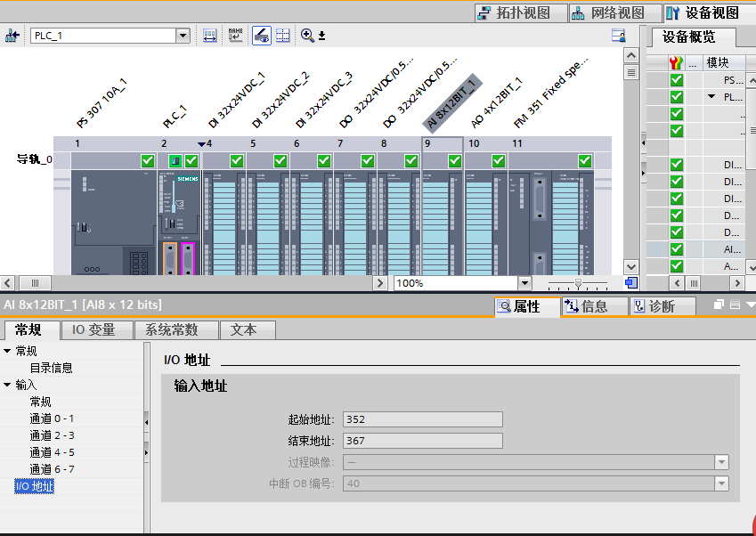
Task: Select the 系统常数 tab
Action: click(175, 330)
